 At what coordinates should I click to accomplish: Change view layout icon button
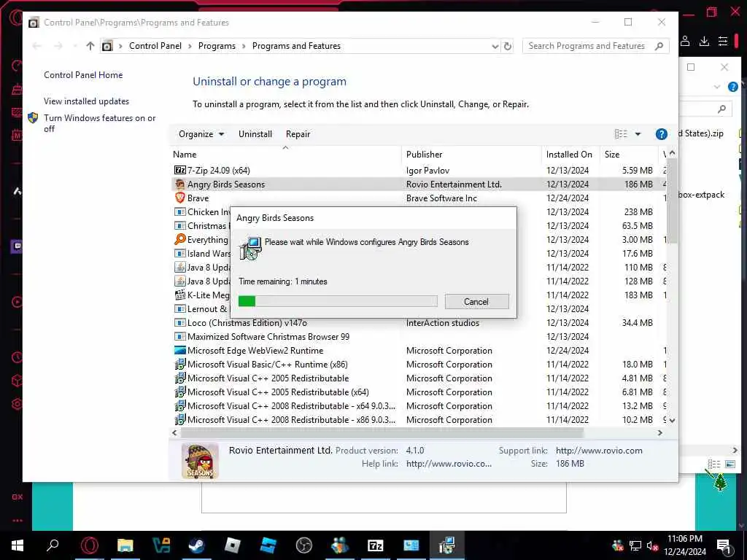621,134
